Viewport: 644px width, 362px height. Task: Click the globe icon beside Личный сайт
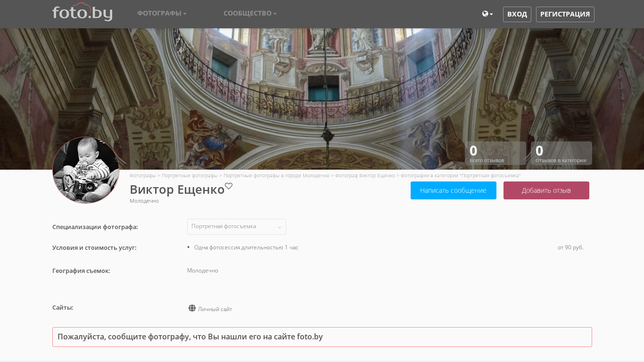[192, 308]
